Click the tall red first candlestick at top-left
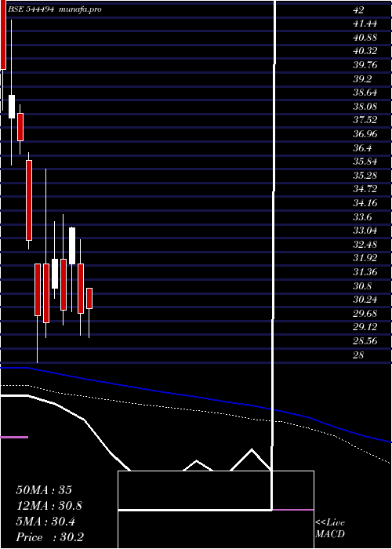The width and height of the screenshot is (392, 549). (3, 35)
